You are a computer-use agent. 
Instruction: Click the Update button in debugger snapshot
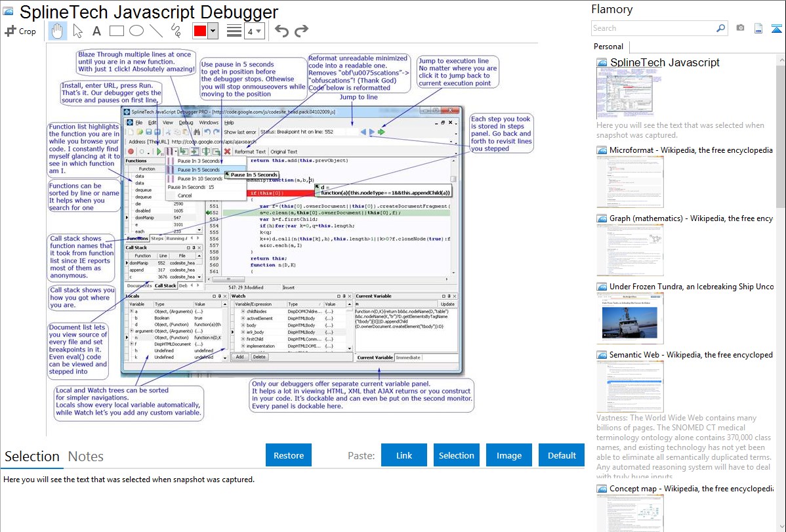(x=447, y=304)
